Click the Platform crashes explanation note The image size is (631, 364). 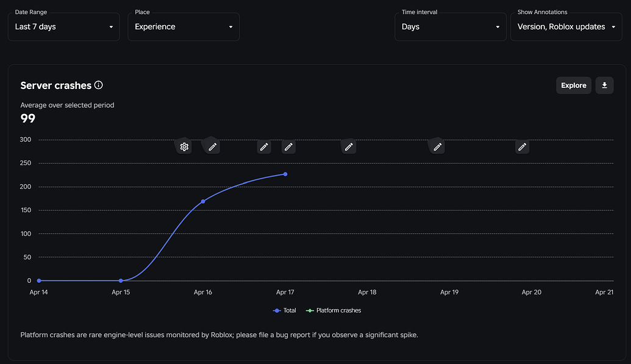[x=219, y=335]
